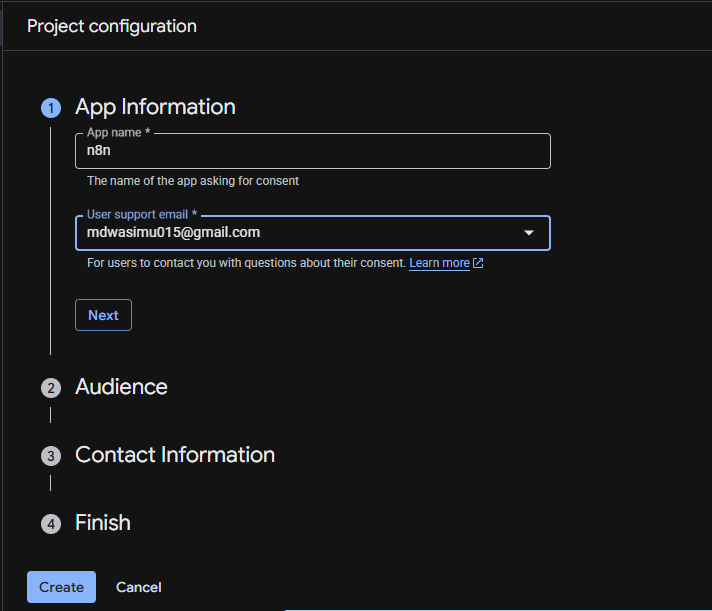Click the step 4 number circle

coord(50,524)
